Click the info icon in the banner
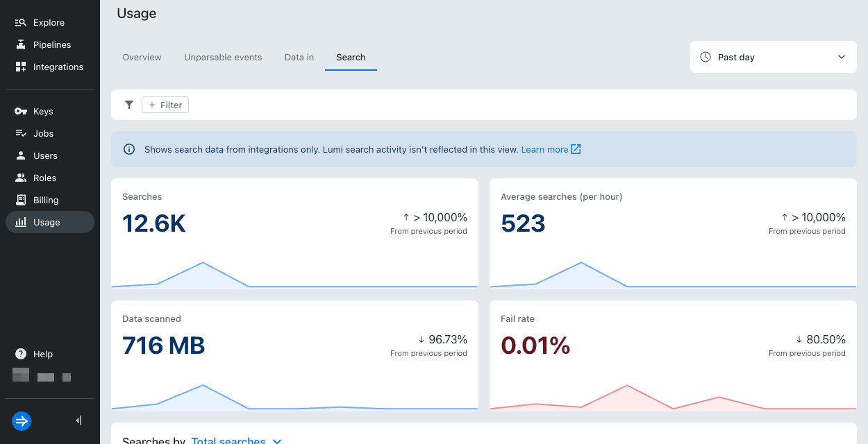868x444 pixels. 128,148
